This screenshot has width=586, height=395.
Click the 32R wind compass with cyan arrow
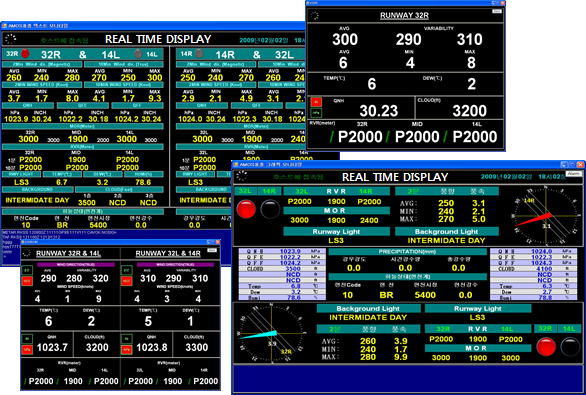tap(272, 333)
